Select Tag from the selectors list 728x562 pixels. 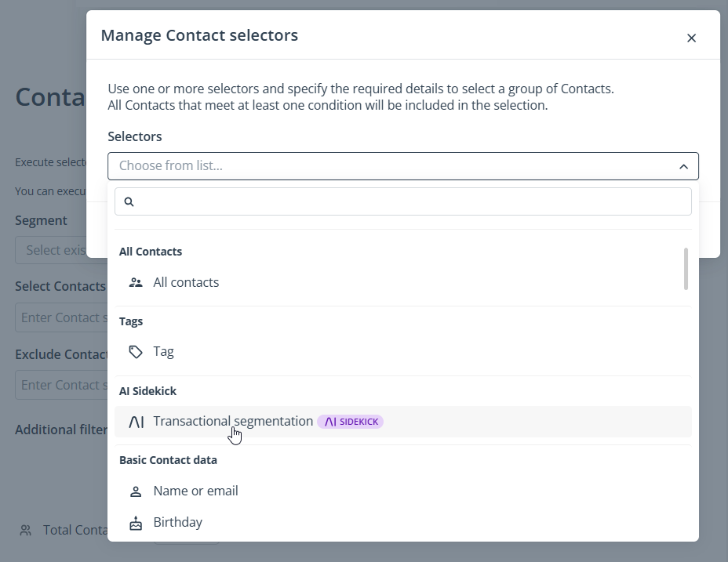pyautogui.click(x=162, y=351)
